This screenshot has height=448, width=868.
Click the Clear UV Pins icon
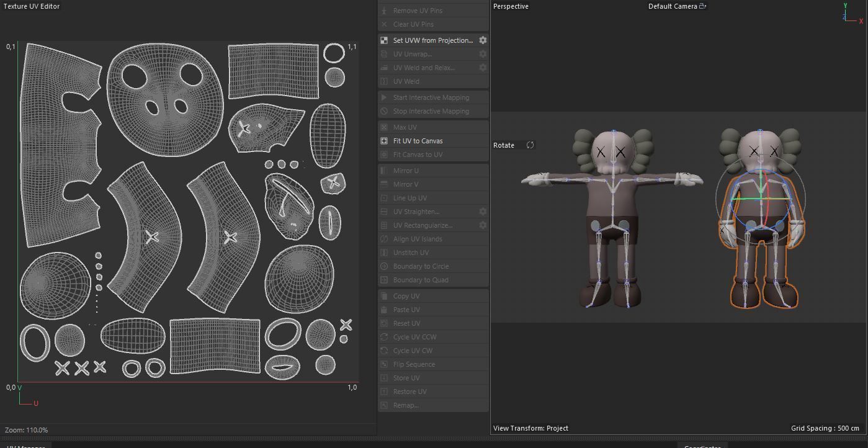click(x=384, y=24)
